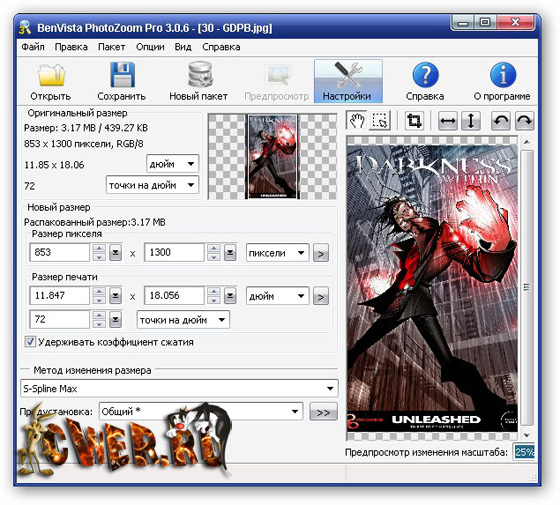Rotate image counterclockwise
560x505 pixels.
pyautogui.click(x=501, y=121)
